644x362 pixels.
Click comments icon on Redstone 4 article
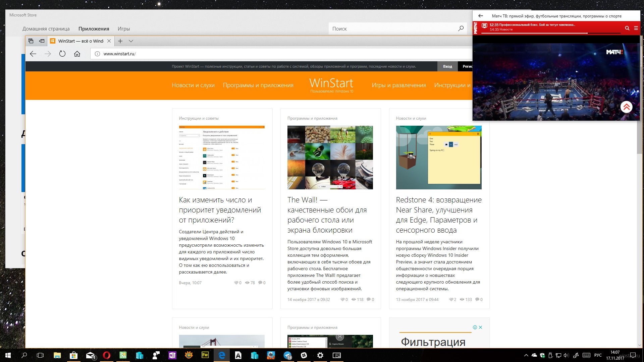coord(477,299)
